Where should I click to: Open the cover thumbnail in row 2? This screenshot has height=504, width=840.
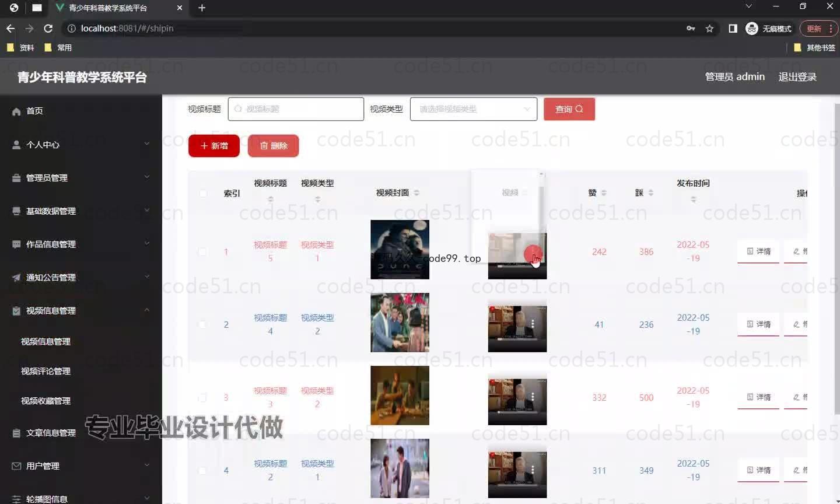point(400,323)
